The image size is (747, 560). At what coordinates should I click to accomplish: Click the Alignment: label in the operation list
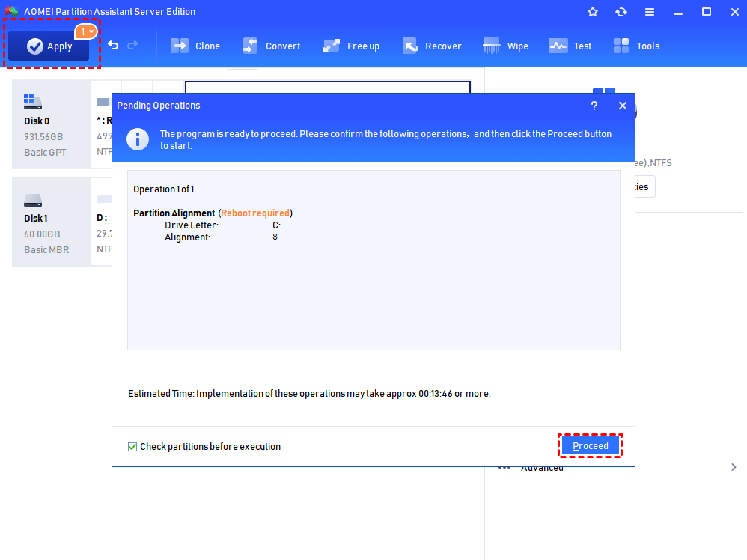(187, 237)
